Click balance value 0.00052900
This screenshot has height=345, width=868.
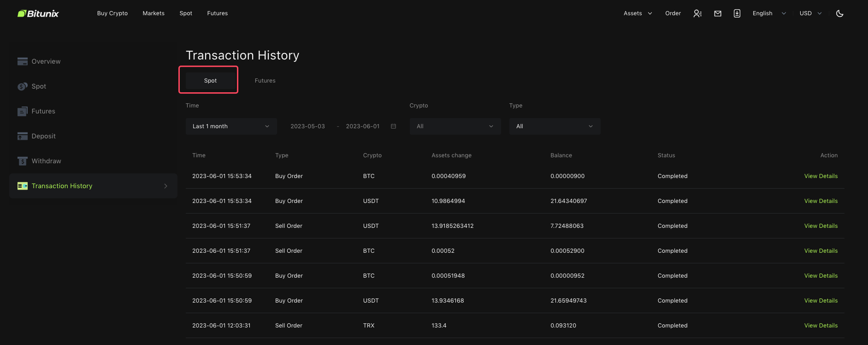click(x=567, y=251)
